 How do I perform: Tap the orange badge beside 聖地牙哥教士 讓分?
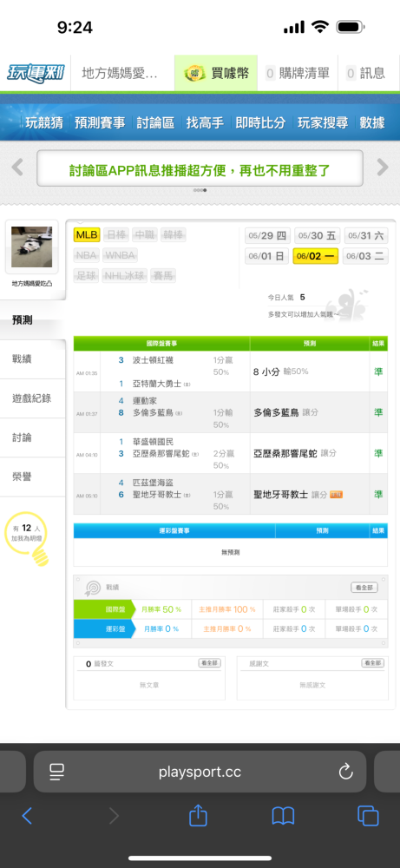pos(337,495)
